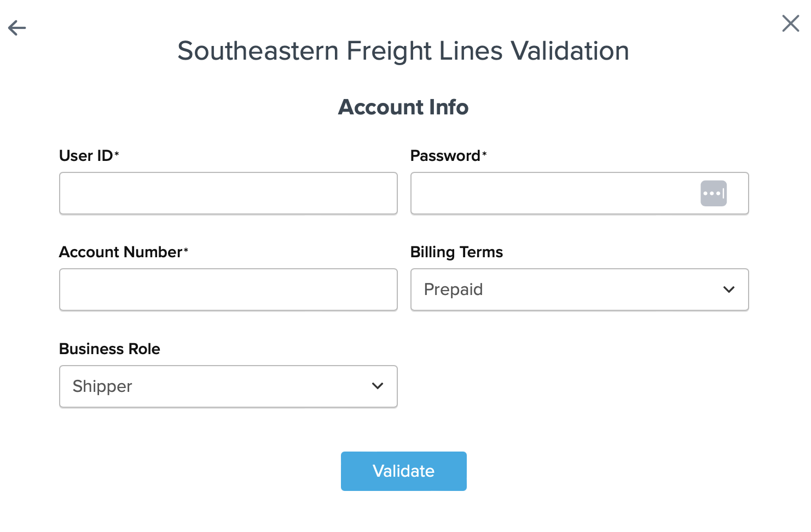The image size is (811, 532).
Task: Click the Southeastern Freight Lines Validation title
Action: click(x=403, y=51)
